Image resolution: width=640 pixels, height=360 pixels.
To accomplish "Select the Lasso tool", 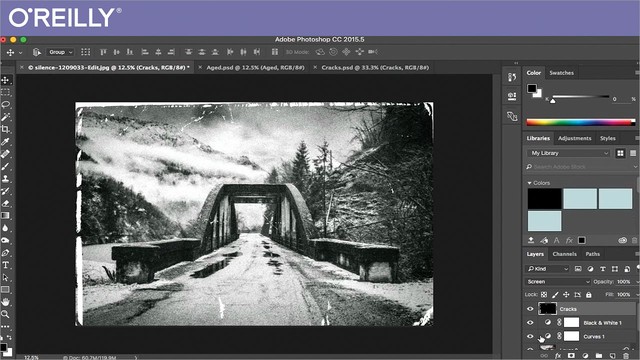I will 6,104.
